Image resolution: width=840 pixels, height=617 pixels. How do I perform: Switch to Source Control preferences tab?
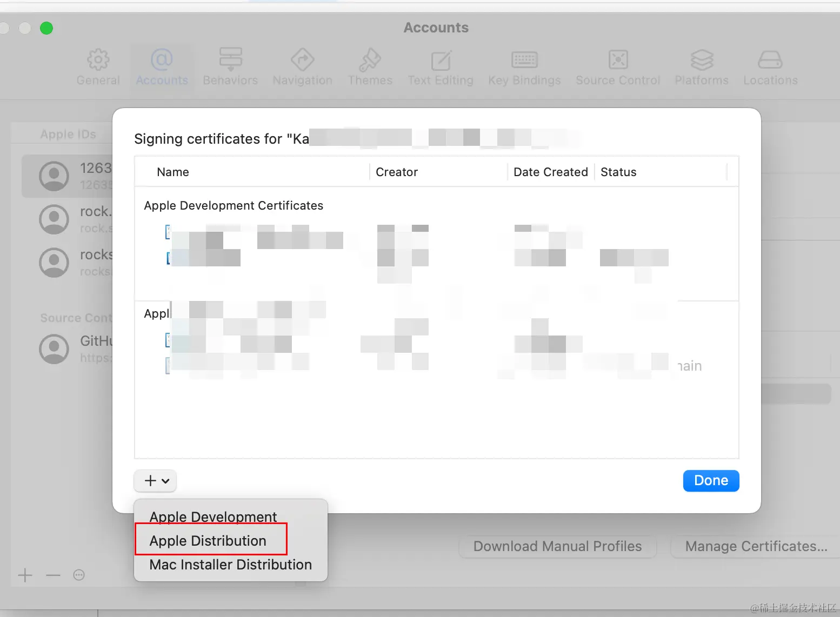point(618,68)
